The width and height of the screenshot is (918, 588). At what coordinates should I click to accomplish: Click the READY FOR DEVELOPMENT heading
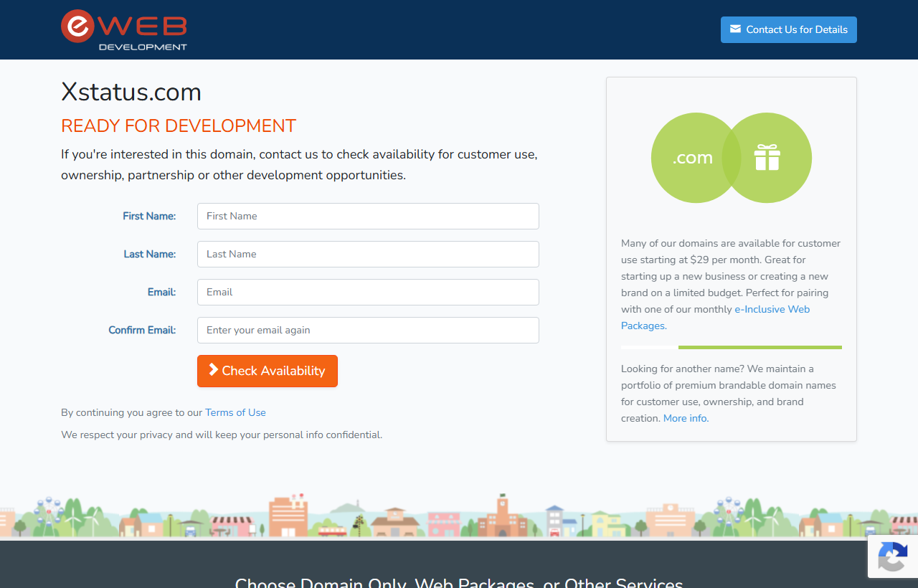pos(179,125)
